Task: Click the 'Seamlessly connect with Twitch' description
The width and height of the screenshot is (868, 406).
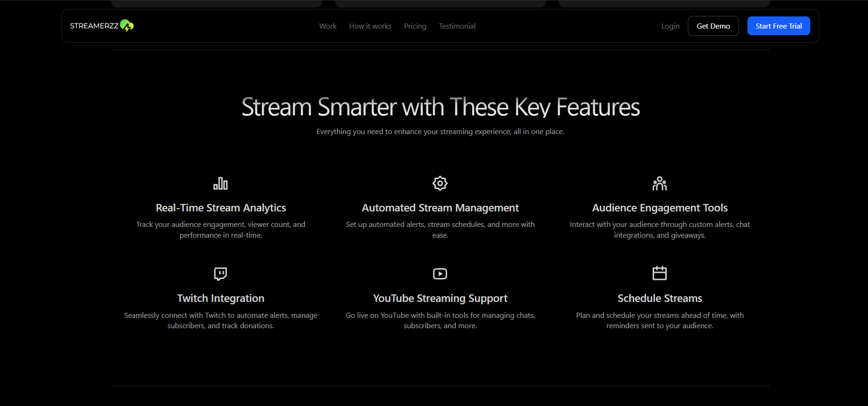Action: pos(221,320)
